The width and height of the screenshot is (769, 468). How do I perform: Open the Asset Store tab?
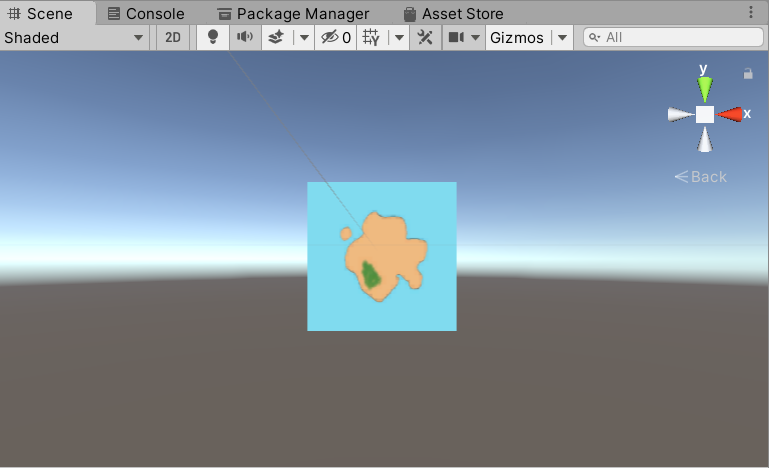click(x=454, y=14)
